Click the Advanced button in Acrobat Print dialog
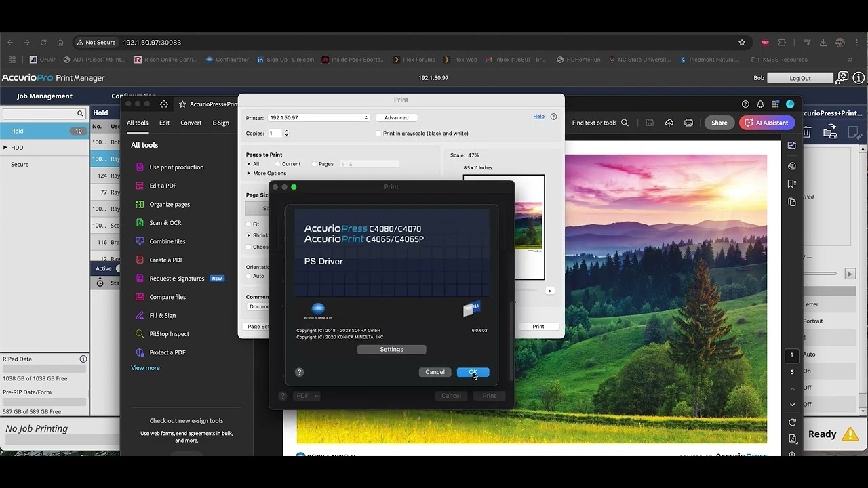 [x=397, y=118]
